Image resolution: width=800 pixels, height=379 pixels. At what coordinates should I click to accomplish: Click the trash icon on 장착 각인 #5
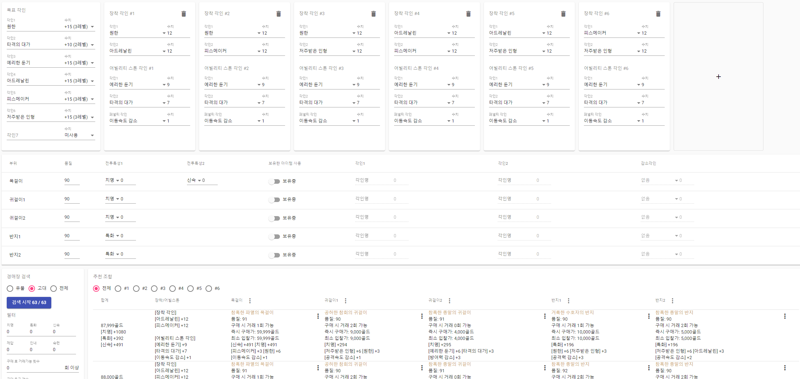click(563, 14)
